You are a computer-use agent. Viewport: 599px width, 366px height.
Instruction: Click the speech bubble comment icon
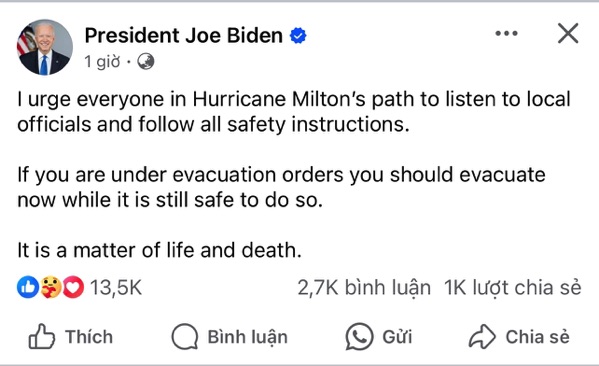click(185, 337)
